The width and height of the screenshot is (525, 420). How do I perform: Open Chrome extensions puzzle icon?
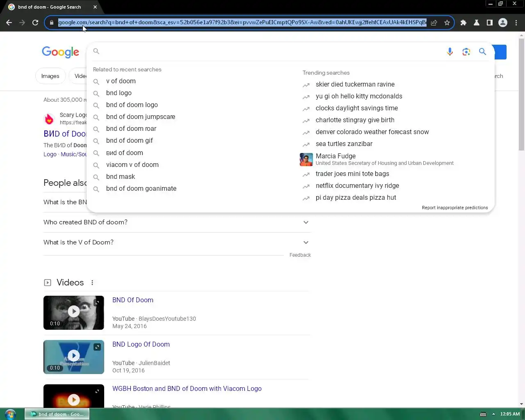[x=463, y=23]
